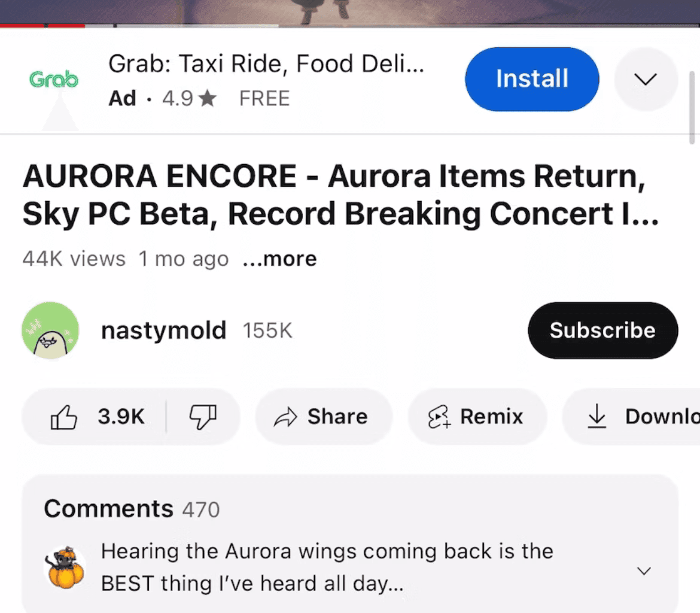Click the page scrollbar on right
The width and height of the screenshot is (700, 613).
(692, 107)
